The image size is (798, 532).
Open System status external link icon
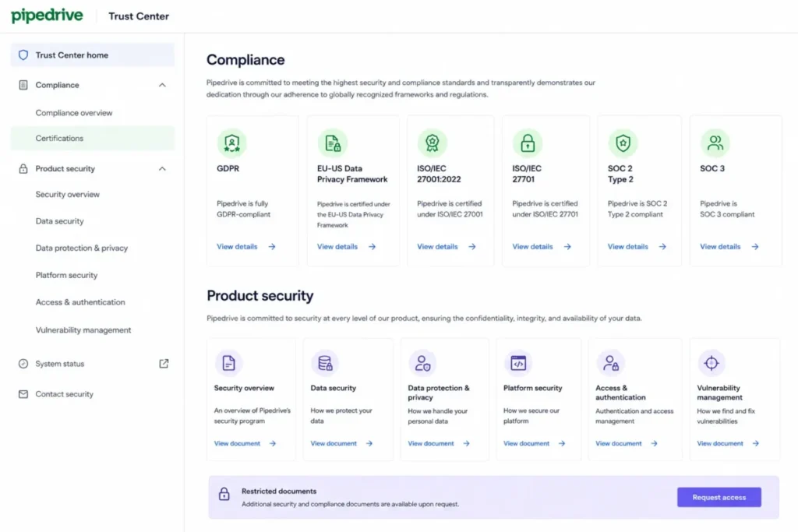coord(164,364)
